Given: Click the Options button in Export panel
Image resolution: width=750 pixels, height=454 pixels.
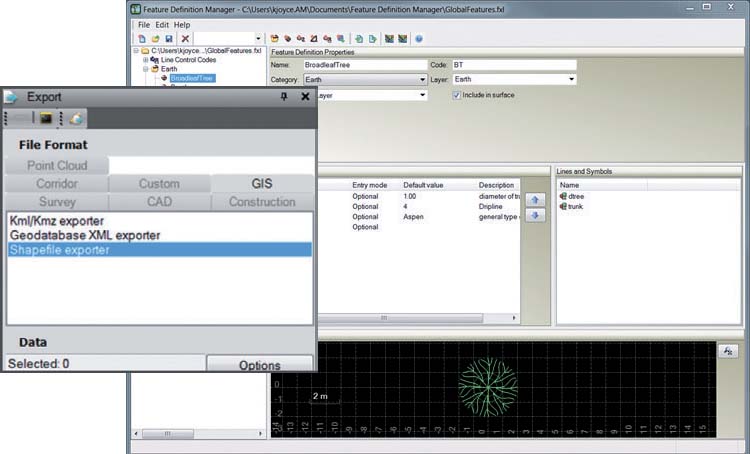Looking at the screenshot, I should point(260,363).
